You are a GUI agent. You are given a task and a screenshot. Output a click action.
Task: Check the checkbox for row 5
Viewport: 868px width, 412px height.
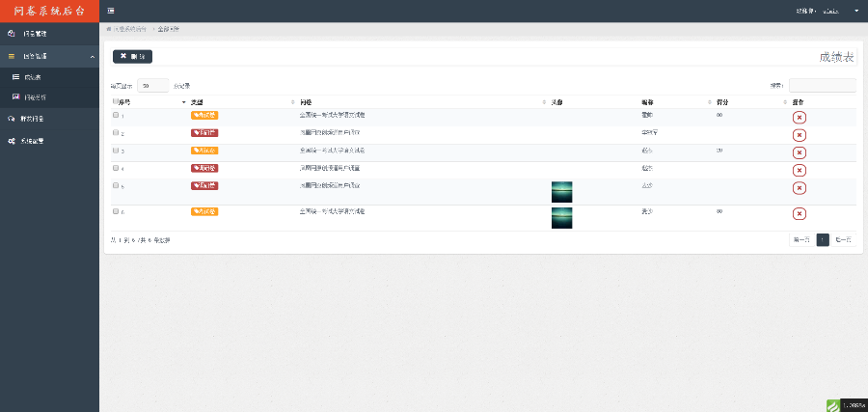pos(116,185)
